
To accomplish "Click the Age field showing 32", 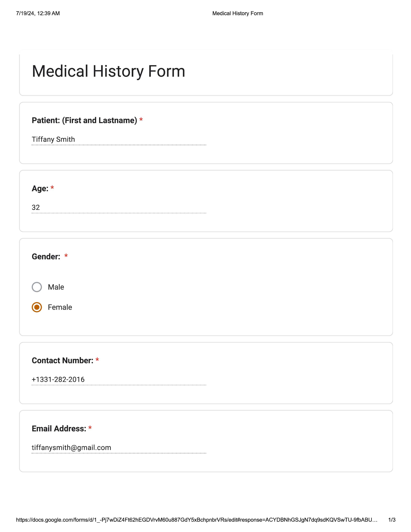I will click(119, 207).
